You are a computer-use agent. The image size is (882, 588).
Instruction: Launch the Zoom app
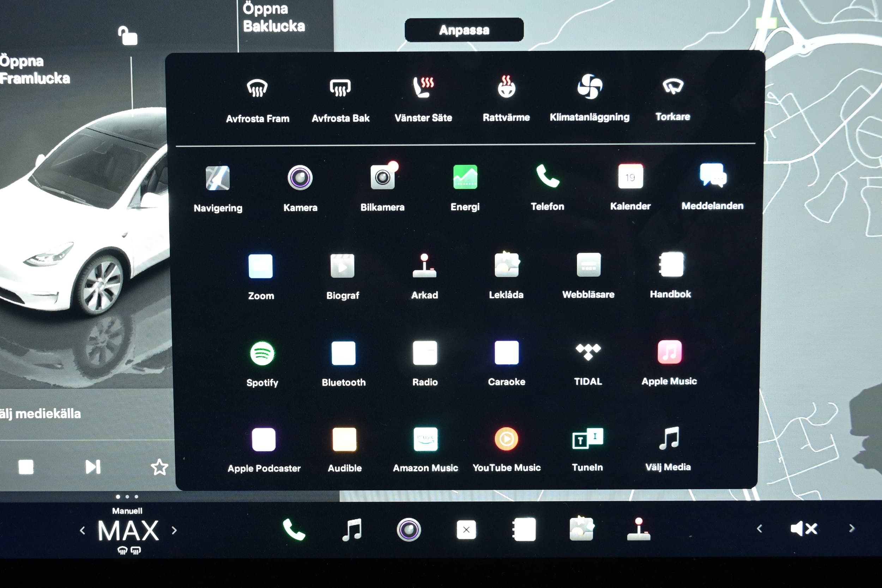[261, 277]
